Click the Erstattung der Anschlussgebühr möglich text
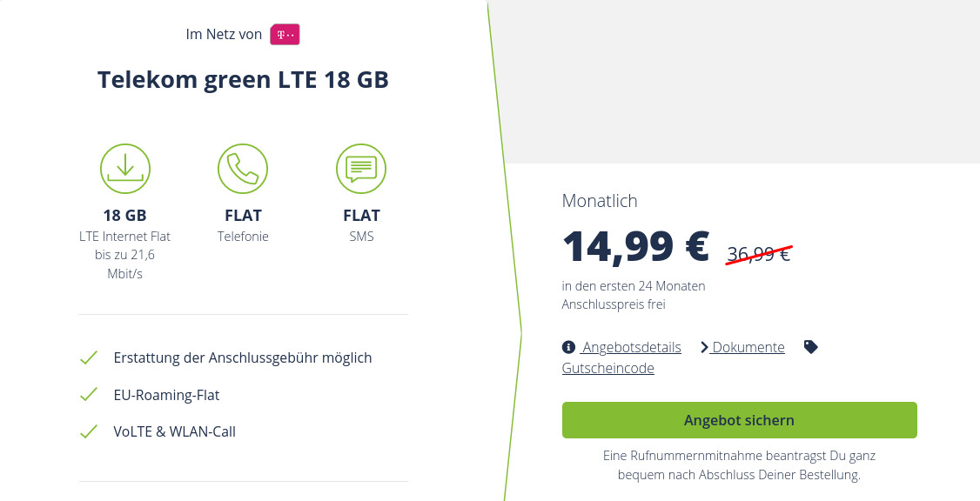 243,357
